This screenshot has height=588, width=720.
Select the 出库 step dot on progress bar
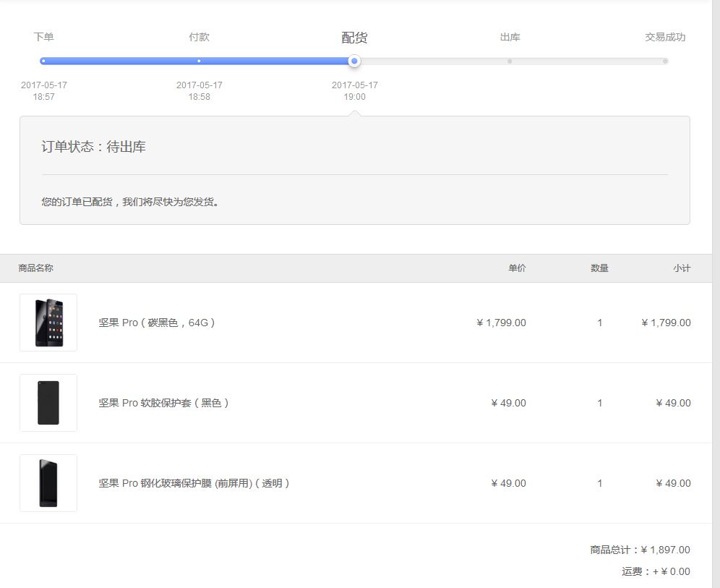click(x=510, y=61)
